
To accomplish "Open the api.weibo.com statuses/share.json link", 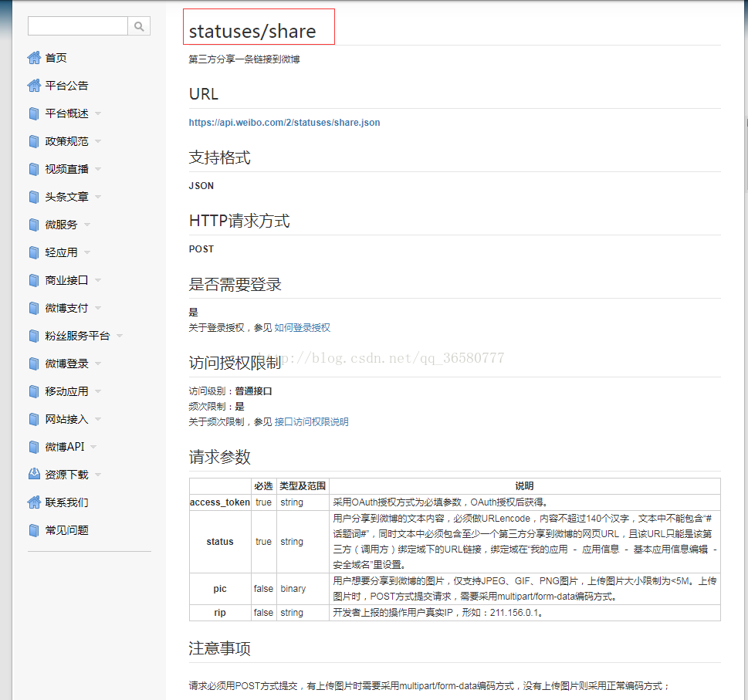I will click(x=284, y=123).
